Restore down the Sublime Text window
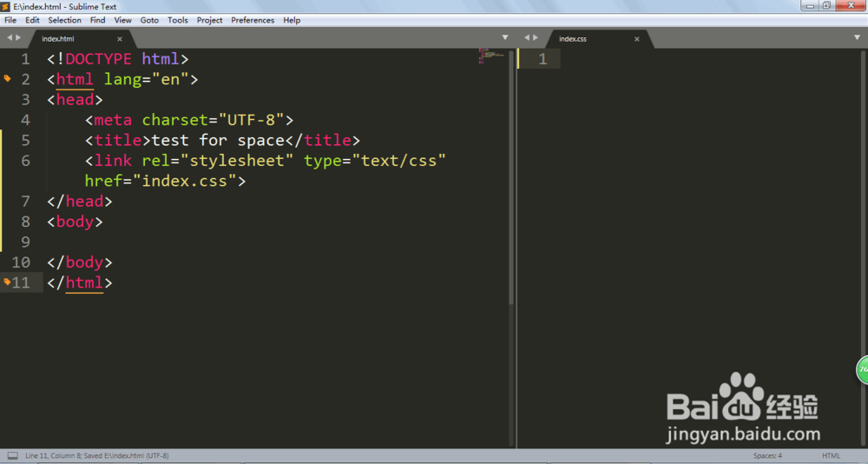The width and height of the screenshot is (868, 464). click(x=826, y=5)
